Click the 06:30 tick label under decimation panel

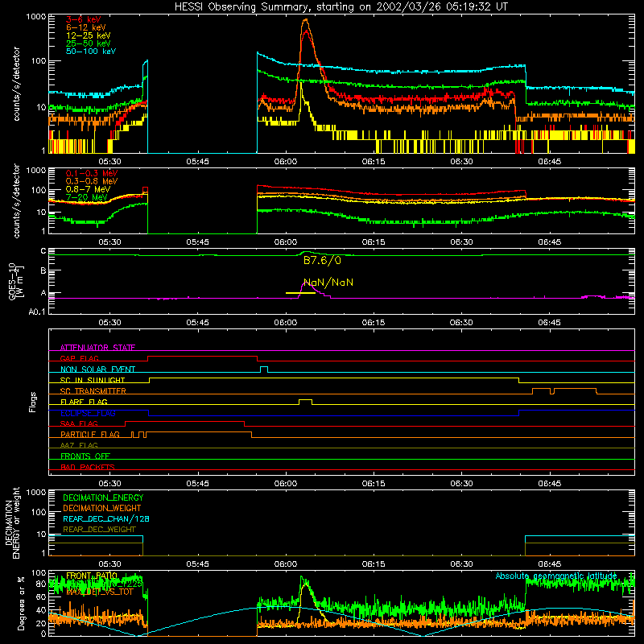pyautogui.click(x=461, y=564)
